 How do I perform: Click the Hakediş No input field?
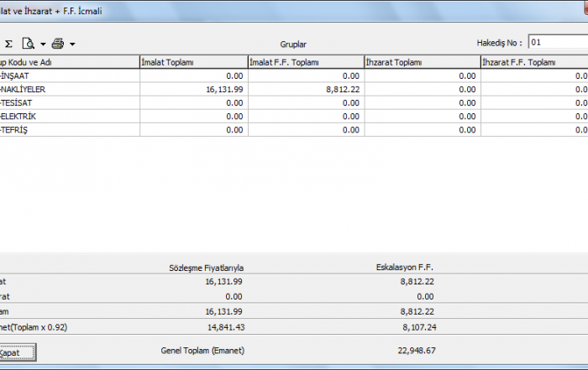pyautogui.click(x=557, y=42)
